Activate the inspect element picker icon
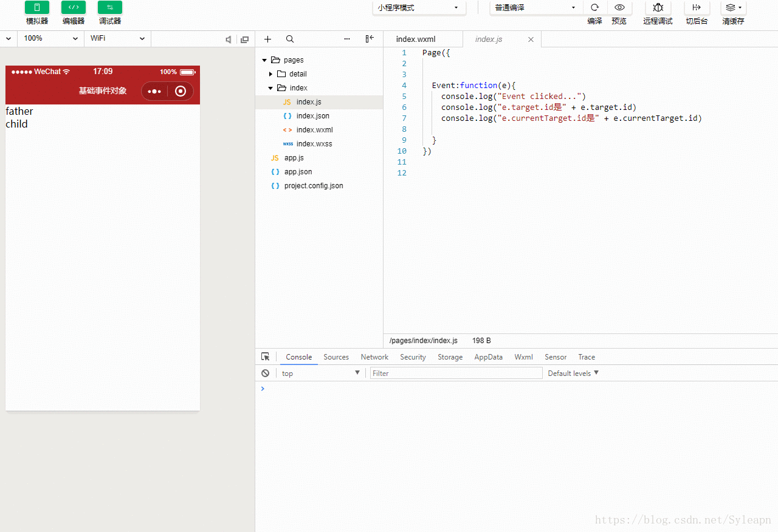This screenshot has height=532, width=778. [x=266, y=357]
